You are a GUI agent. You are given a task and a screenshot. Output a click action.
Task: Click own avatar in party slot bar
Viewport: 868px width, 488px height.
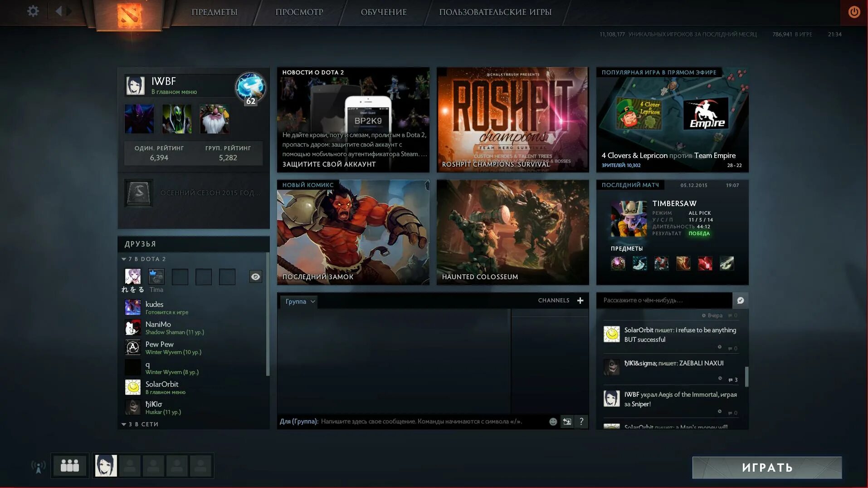point(106,465)
